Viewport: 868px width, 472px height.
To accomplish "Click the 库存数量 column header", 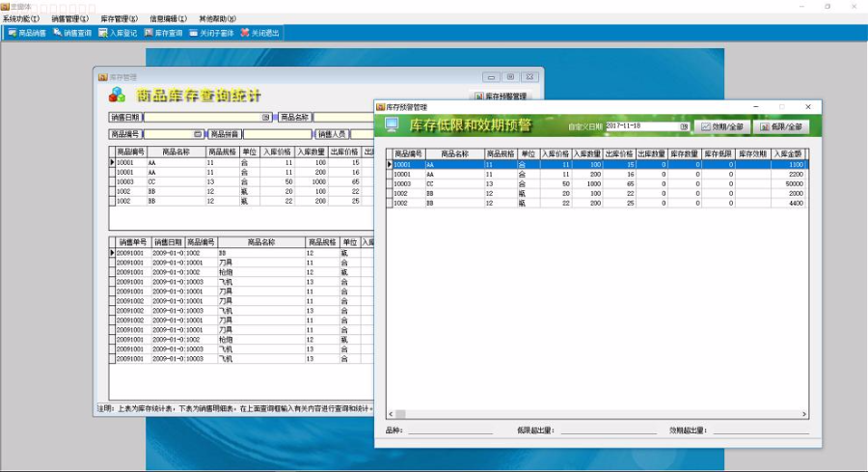I will tap(685, 153).
